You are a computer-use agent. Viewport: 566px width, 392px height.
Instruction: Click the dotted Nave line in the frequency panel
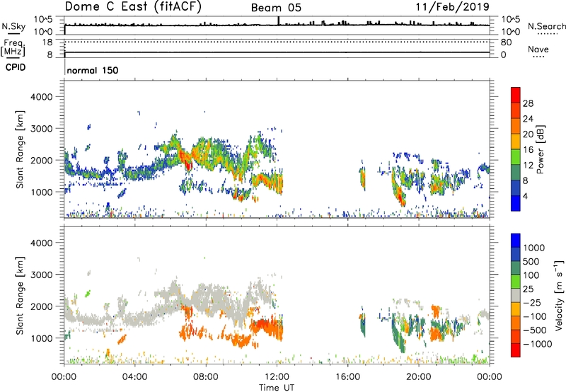coord(277,42)
